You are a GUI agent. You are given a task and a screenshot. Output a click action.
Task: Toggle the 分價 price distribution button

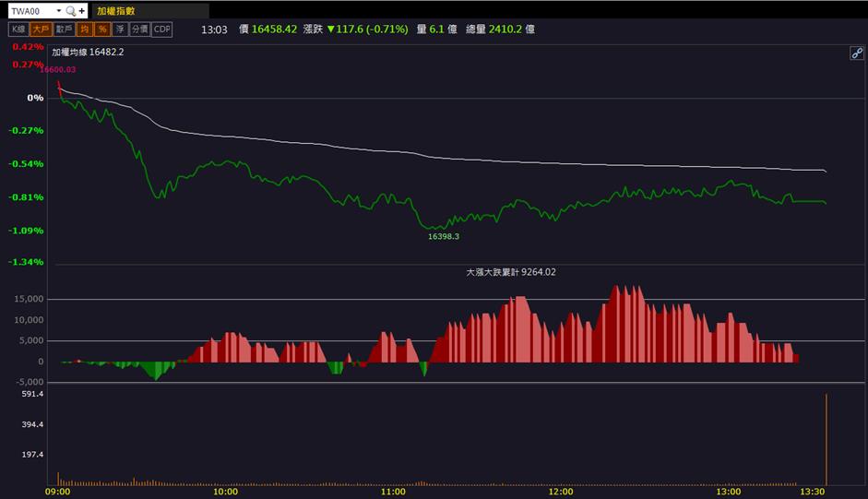(x=140, y=30)
